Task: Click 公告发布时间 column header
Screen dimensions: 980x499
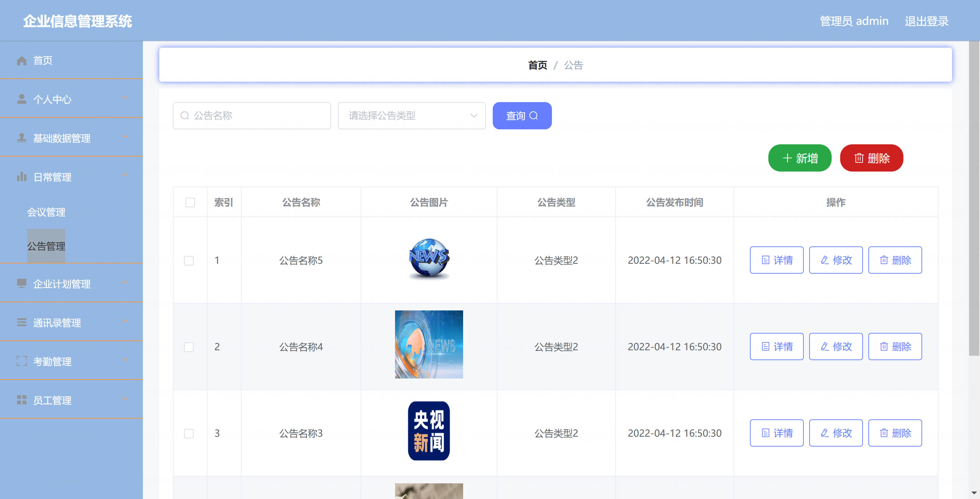Action: point(674,203)
